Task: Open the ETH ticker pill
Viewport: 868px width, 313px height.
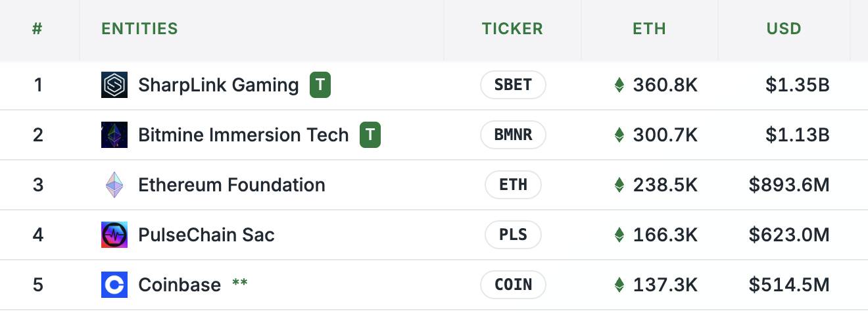Action: [x=513, y=185]
